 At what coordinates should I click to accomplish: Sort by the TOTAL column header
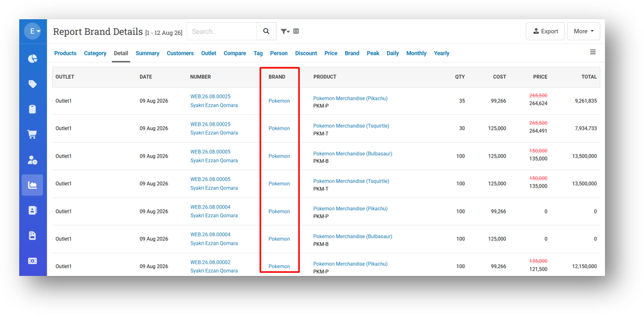[x=589, y=77]
